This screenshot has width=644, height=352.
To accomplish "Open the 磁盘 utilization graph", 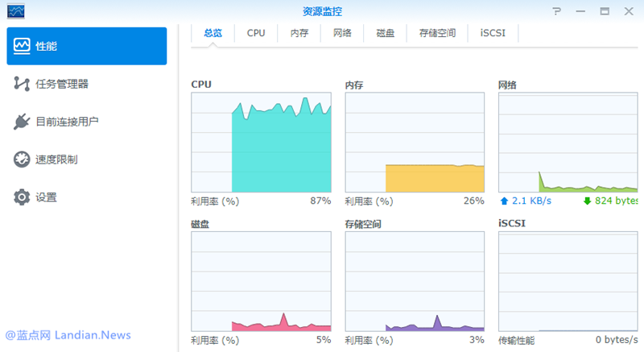I will point(261,281).
